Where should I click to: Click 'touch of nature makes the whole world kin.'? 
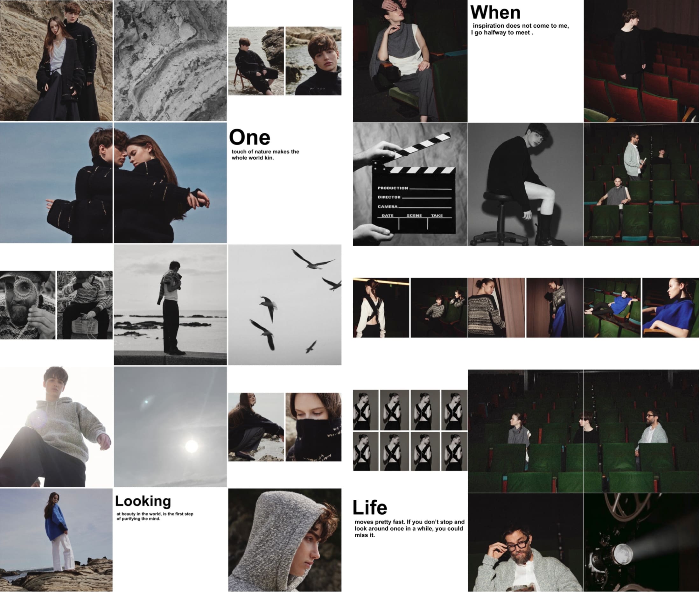[265, 155]
